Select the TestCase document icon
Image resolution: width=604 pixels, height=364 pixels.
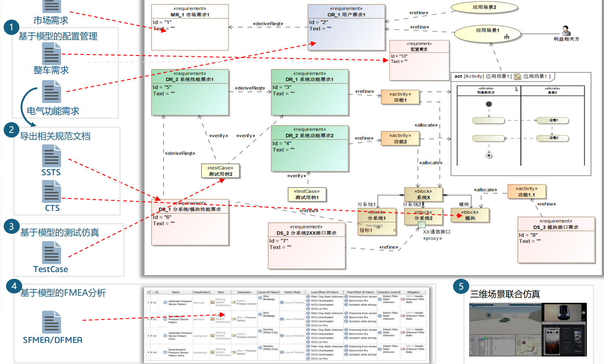point(52,253)
